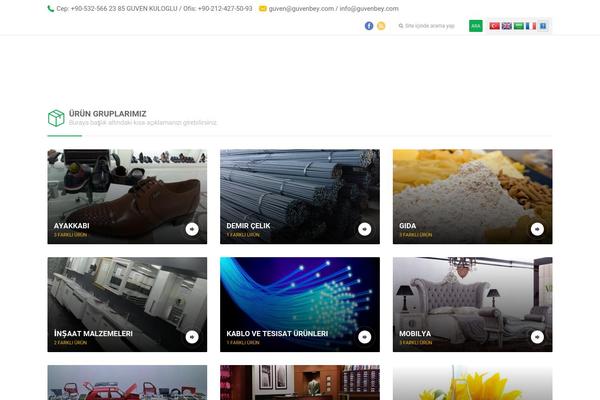Click the yellow envelope email icon
600x400 pixels.
pos(262,8)
